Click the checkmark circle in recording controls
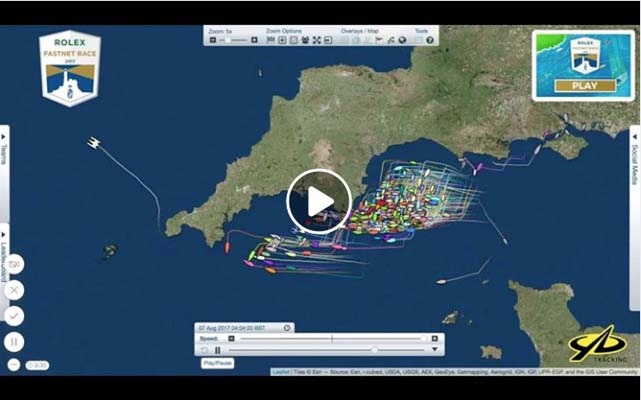Screen dimensions: 641x400 click(x=14, y=315)
